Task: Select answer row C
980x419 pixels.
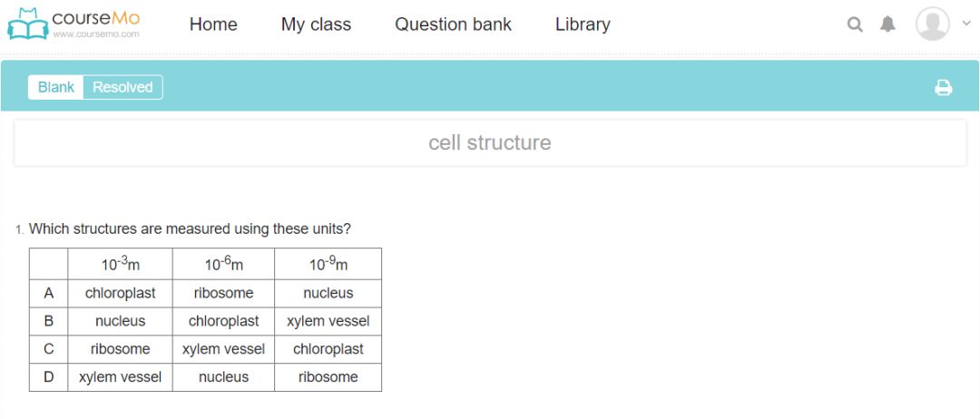Action: click(49, 349)
